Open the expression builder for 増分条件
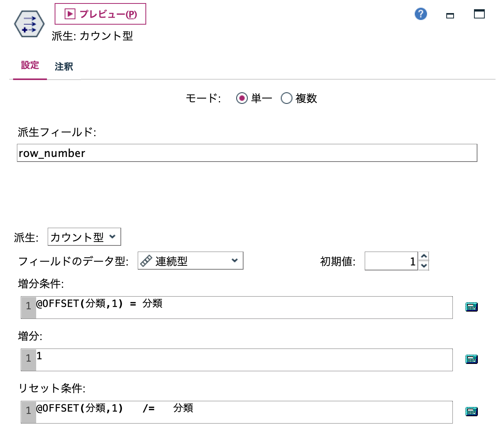 (471, 307)
